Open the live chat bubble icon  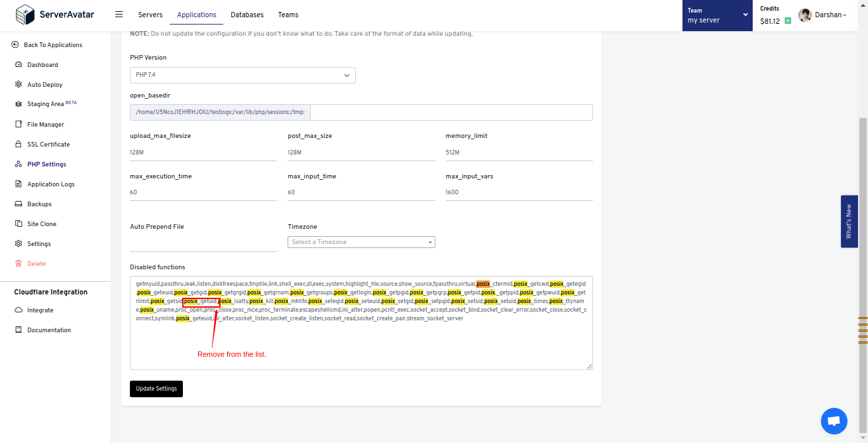pyautogui.click(x=834, y=421)
